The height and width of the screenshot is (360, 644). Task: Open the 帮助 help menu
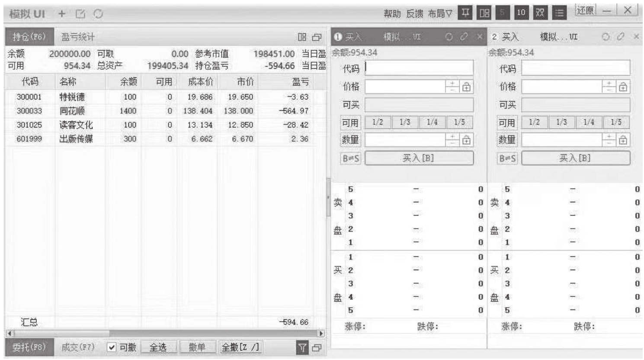tap(392, 13)
